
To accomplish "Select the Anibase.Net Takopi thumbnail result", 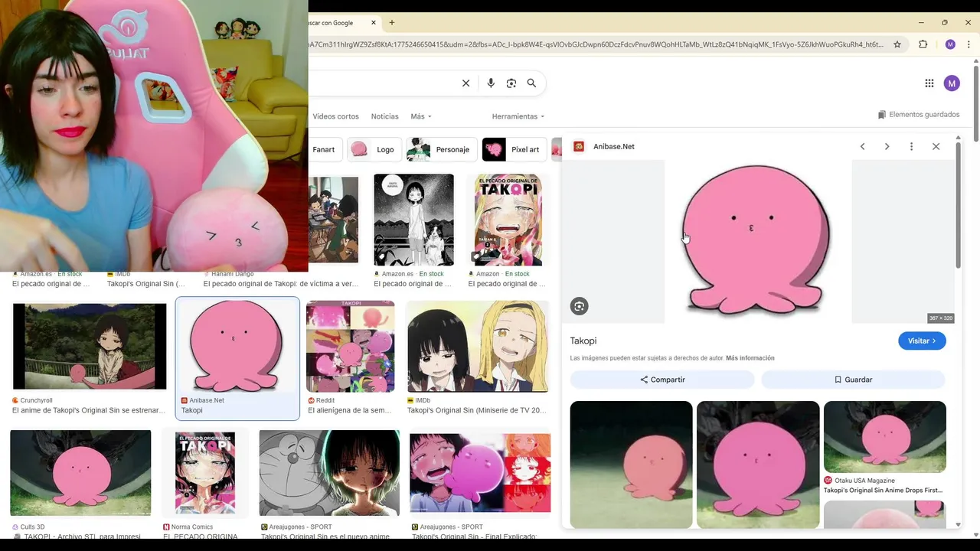I will coord(237,346).
